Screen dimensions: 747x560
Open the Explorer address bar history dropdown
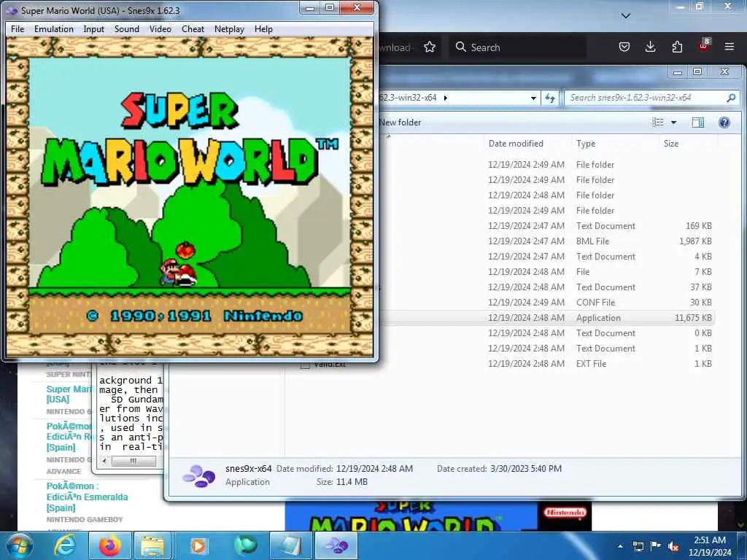click(533, 98)
